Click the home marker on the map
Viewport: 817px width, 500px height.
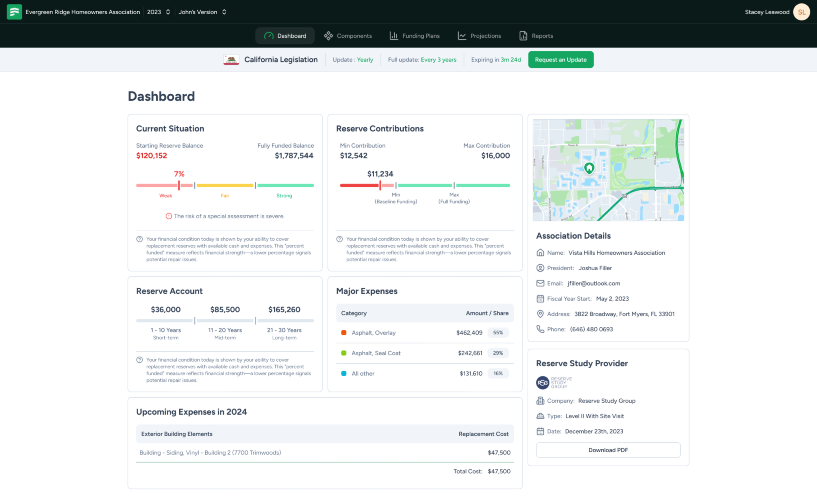pyautogui.click(x=589, y=168)
